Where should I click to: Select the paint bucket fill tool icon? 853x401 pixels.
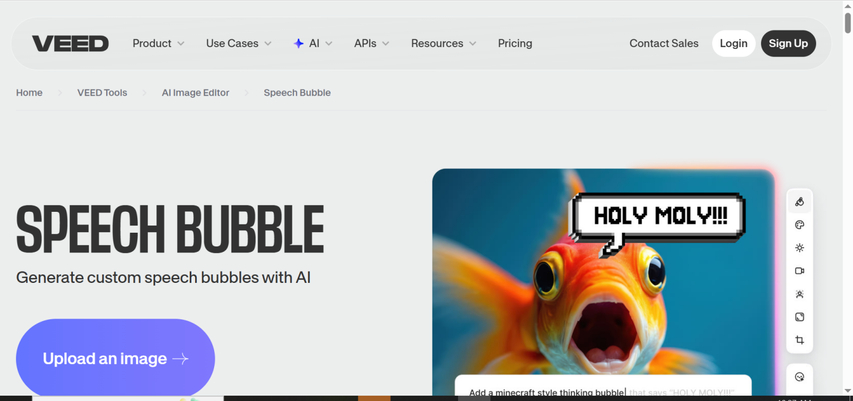[799, 202]
